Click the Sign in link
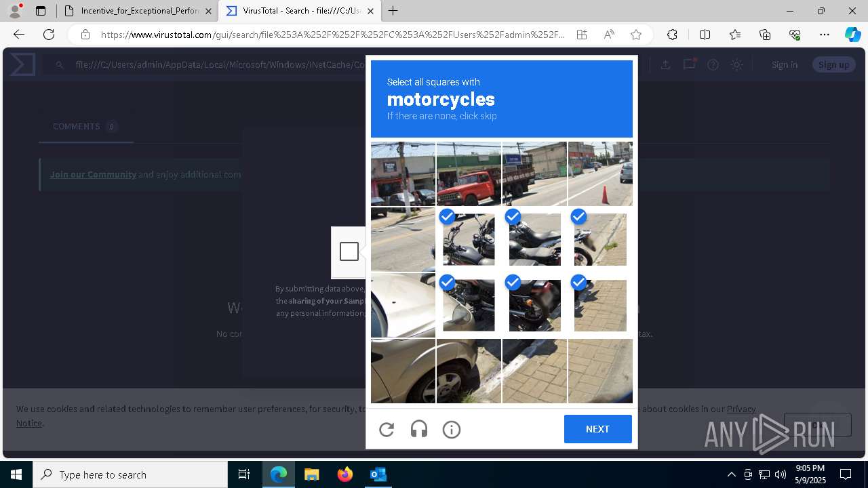Screen dimensions: 868x488 coord(785,64)
